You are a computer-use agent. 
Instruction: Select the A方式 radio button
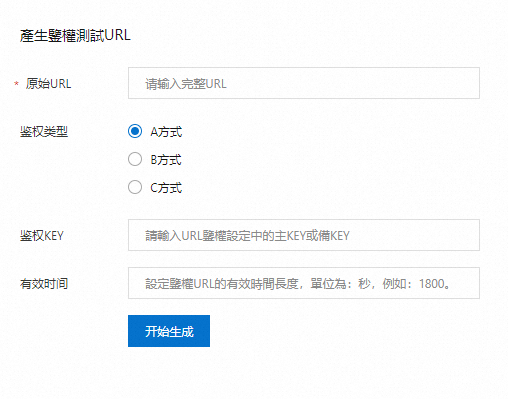[135, 131]
